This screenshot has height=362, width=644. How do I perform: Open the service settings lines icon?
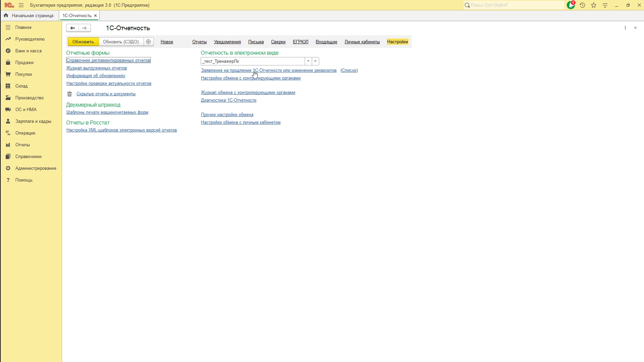(605, 5)
